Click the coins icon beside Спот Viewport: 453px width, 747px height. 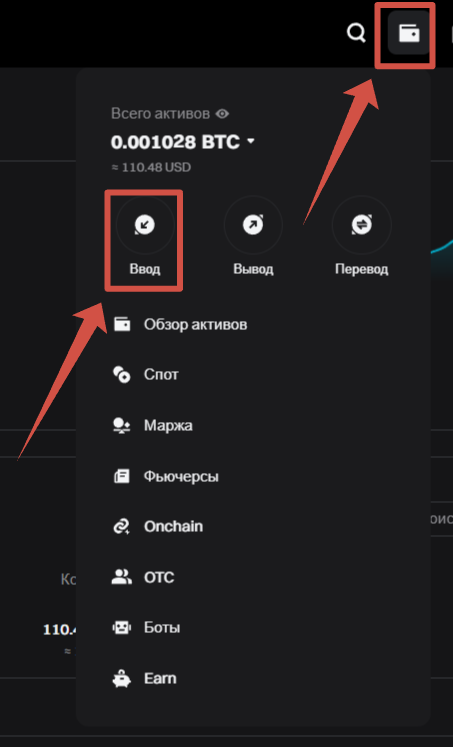click(121, 374)
